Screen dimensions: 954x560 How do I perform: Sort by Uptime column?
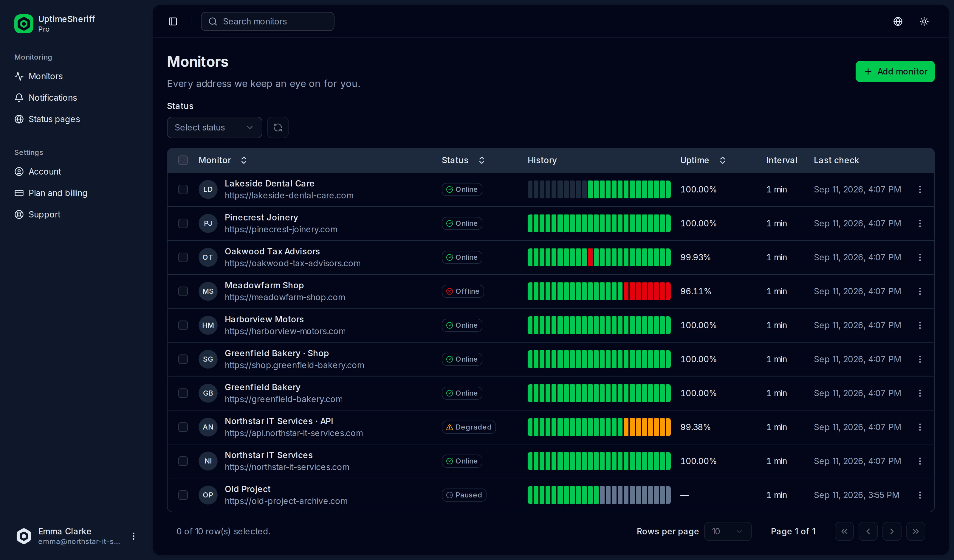tap(703, 160)
